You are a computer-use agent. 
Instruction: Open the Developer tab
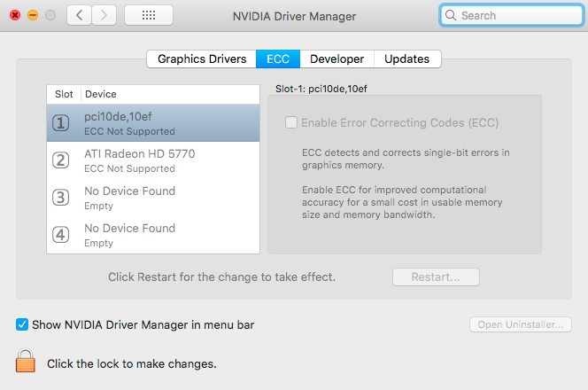click(337, 58)
